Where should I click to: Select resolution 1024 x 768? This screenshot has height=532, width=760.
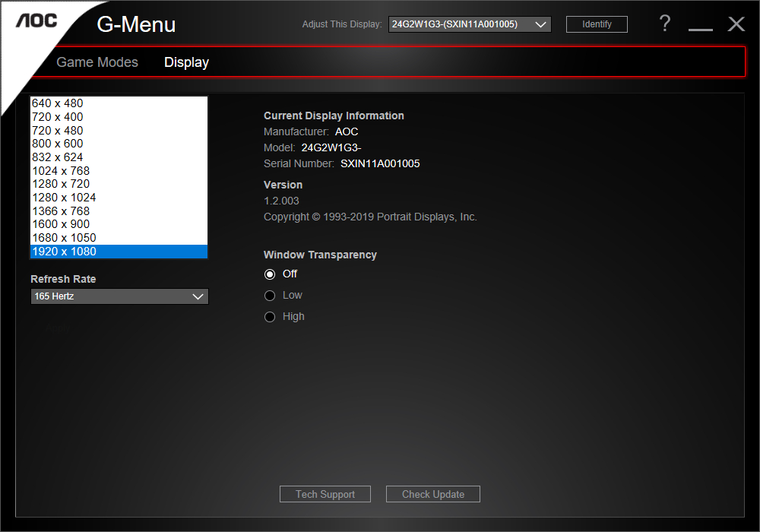click(x=119, y=170)
